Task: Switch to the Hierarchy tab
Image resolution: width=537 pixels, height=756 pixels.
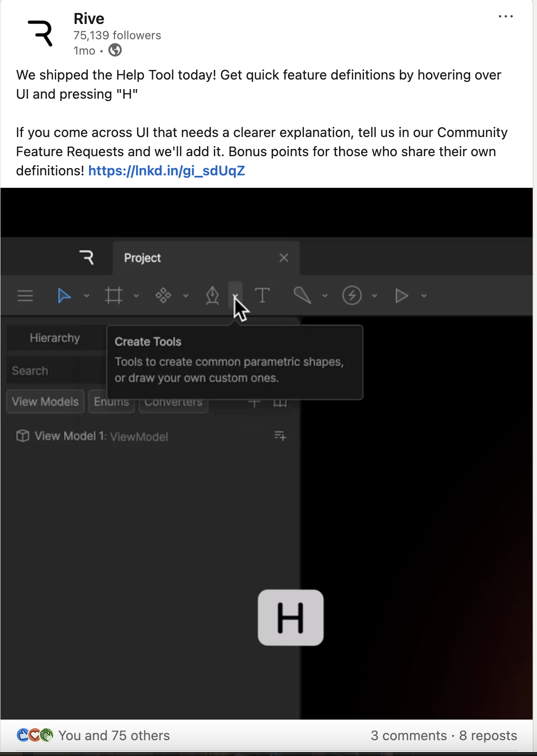Action: point(55,338)
